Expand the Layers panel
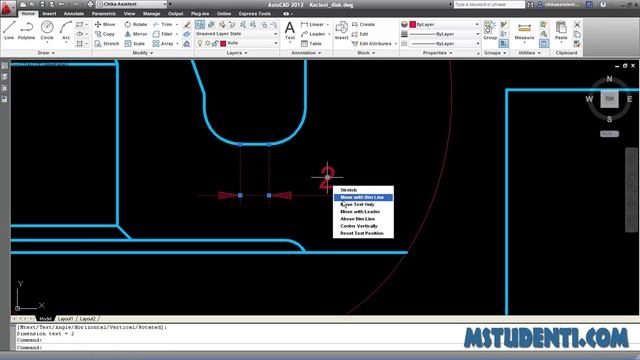This screenshot has width=640, height=360. 237,53
